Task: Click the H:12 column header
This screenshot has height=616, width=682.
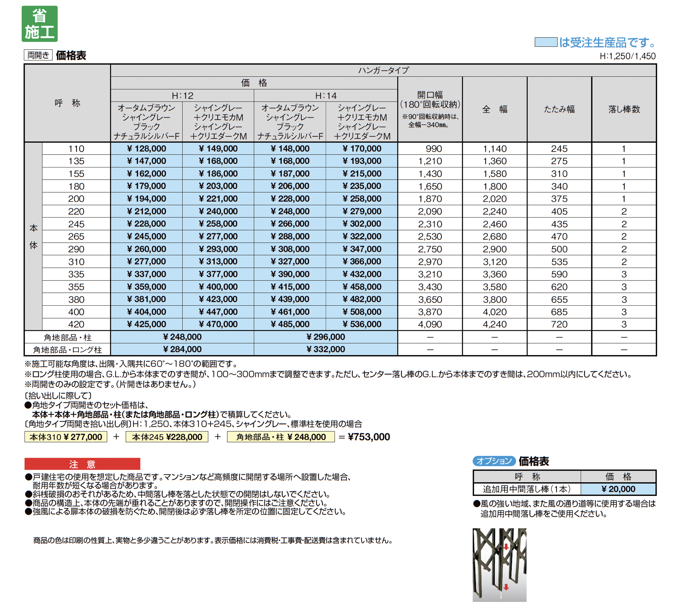Action: (x=182, y=96)
